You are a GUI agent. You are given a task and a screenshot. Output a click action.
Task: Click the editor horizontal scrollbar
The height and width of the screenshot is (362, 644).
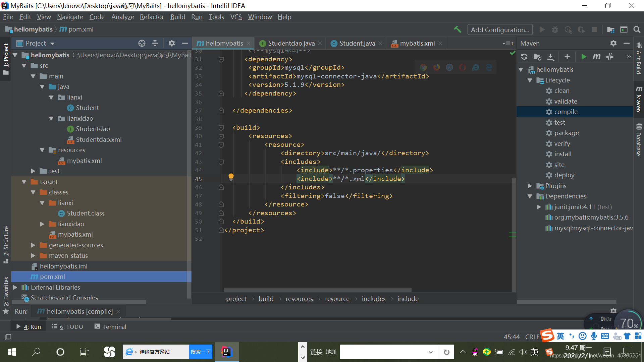tap(318, 290)
